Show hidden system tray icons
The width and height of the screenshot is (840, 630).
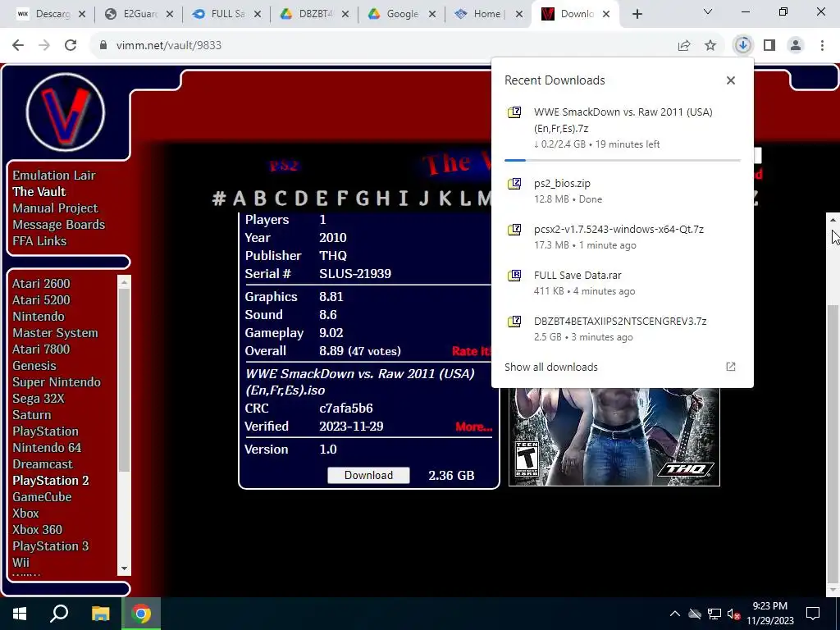(675, 614)
